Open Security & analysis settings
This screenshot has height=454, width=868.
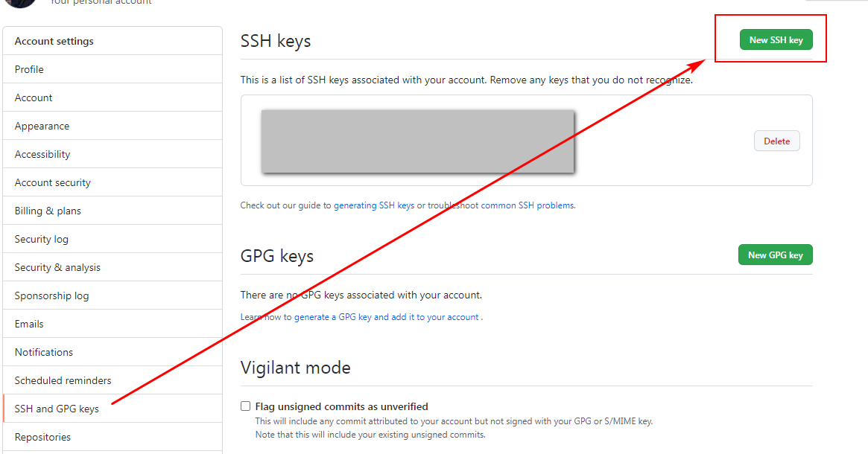113,267
